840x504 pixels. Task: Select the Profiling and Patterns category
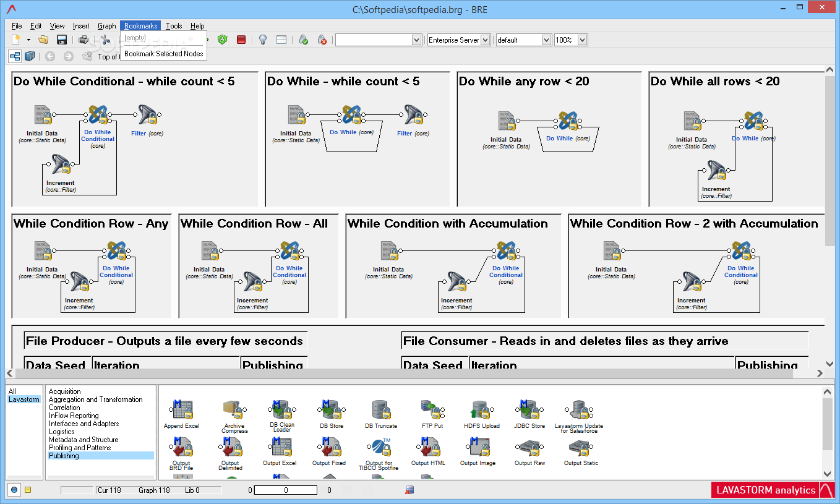click(x=80, y=448)
